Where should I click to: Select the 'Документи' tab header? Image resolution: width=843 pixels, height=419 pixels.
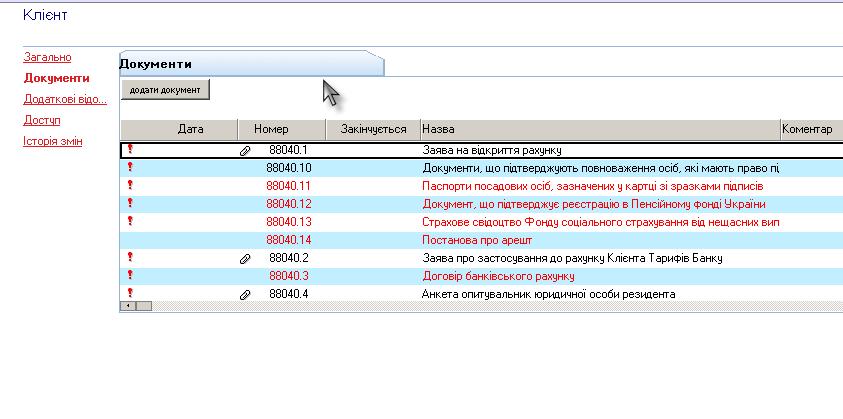[156, 64]
